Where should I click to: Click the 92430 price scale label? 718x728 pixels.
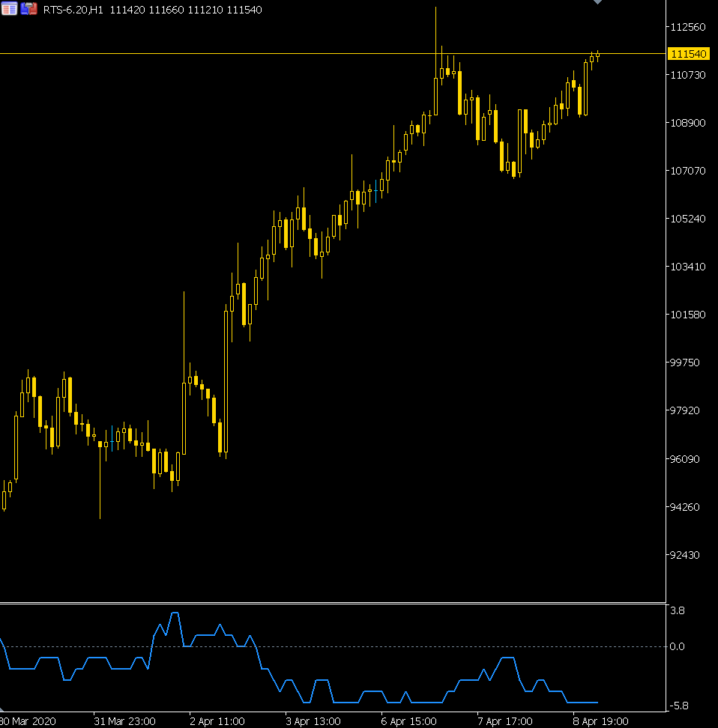click(688, 555)
